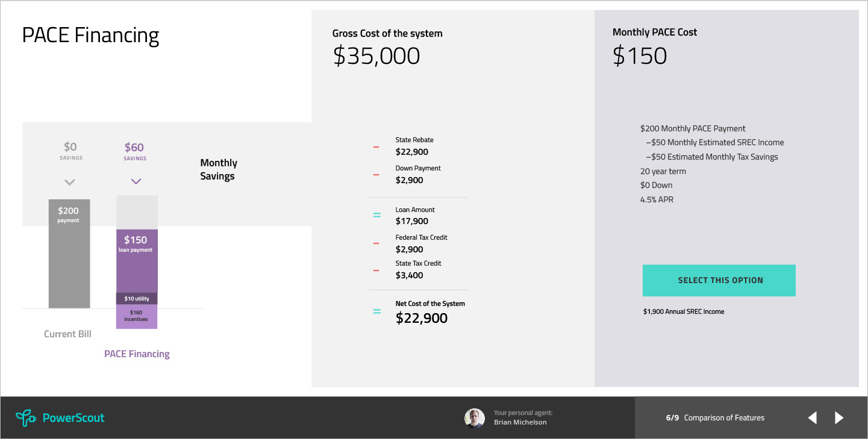Click the minus icon beside Down Payment
Image resolution: width=868 pixels, height=439 pixels.
click(x=376, y=175)
